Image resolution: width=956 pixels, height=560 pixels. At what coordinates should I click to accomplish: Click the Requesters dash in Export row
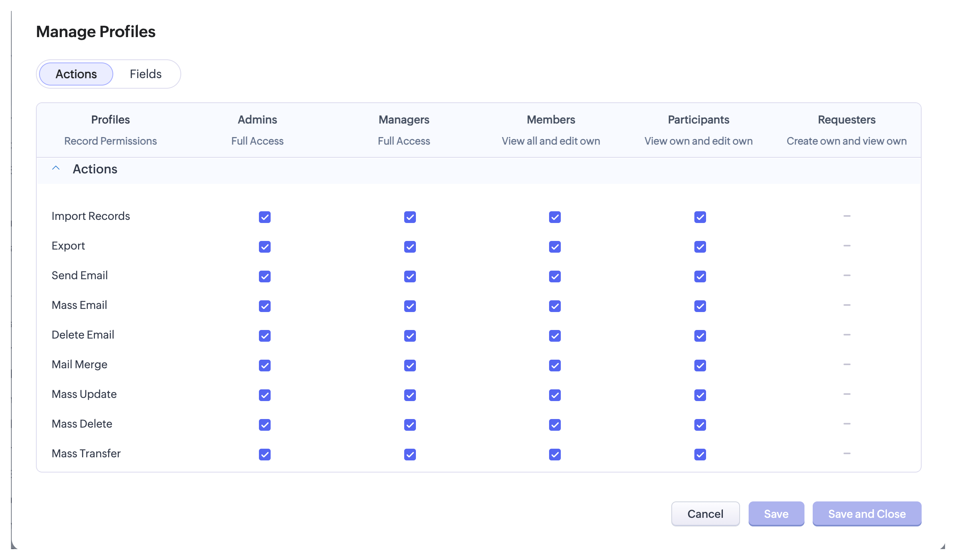(x=846, y=246)
